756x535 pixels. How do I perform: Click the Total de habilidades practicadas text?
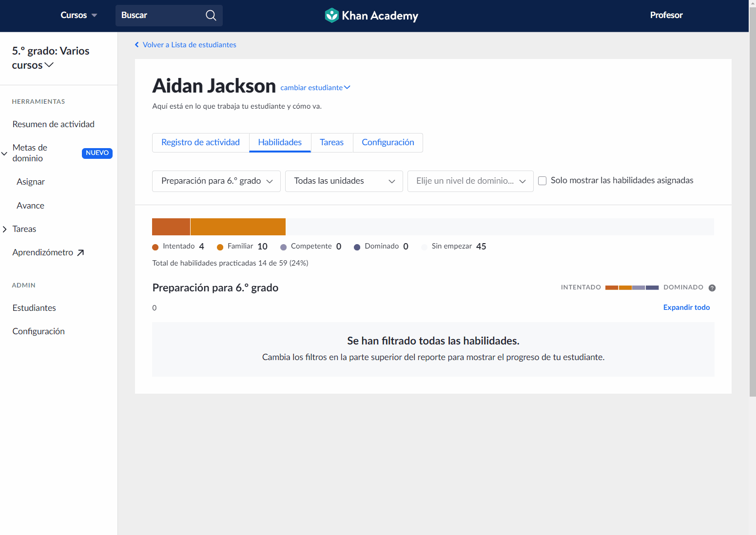point(230,263)
